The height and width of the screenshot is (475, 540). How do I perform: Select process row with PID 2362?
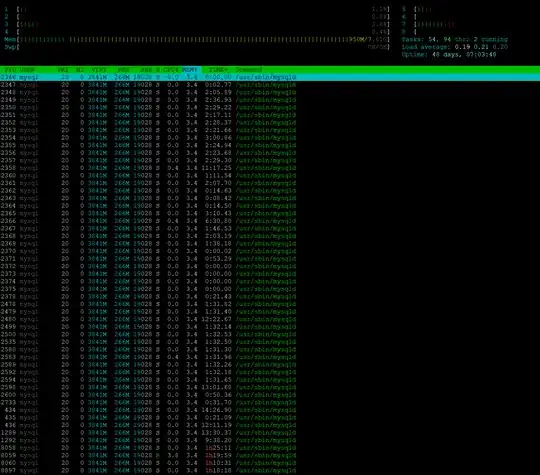click(148, 190)
